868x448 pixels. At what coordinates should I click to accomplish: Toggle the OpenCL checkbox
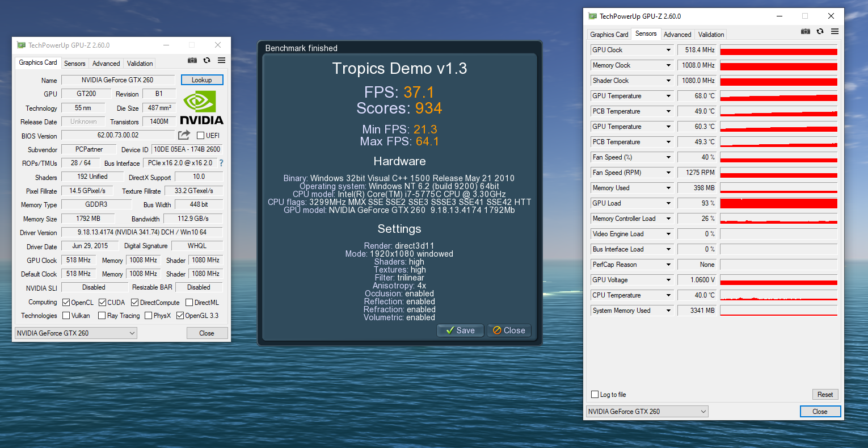pyautogui.click(x=66, y=303)
